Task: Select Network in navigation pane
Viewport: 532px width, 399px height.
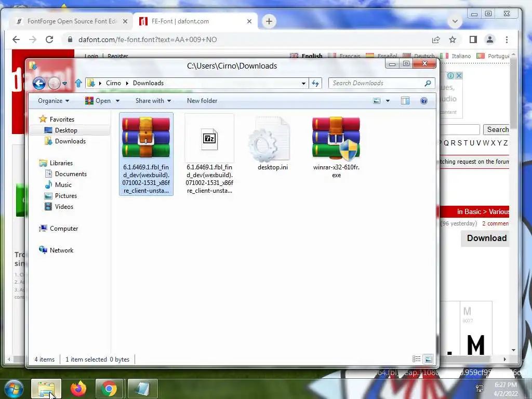Action: 61,250
